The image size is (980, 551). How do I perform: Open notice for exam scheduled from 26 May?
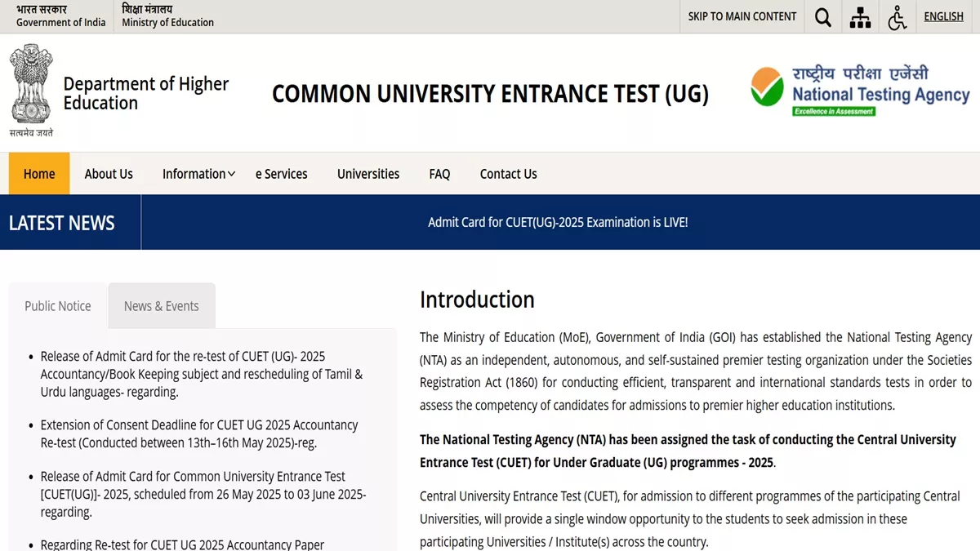[203, 494]
